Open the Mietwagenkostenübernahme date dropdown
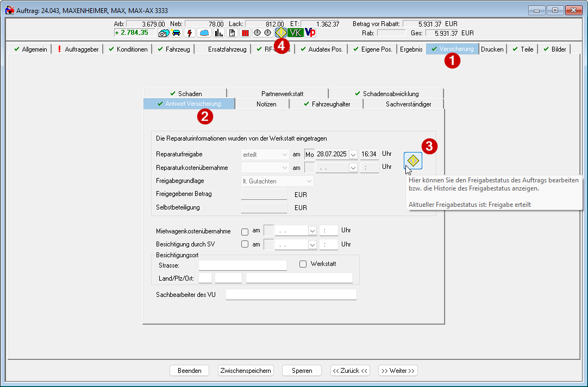 click(312, 231)
